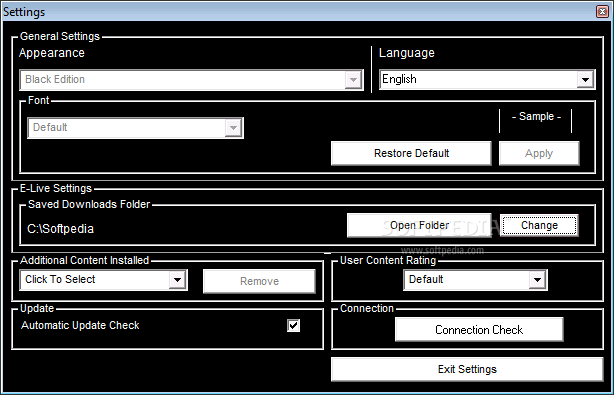Image resolution: width=614 pixels, height=395 pixels.
Task: Close the Settings window
Action: 602,11
